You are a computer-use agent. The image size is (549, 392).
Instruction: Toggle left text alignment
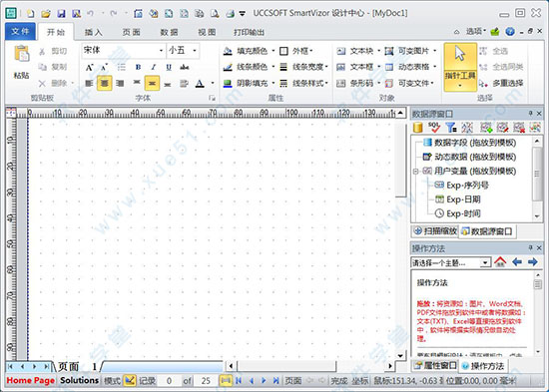89,84
